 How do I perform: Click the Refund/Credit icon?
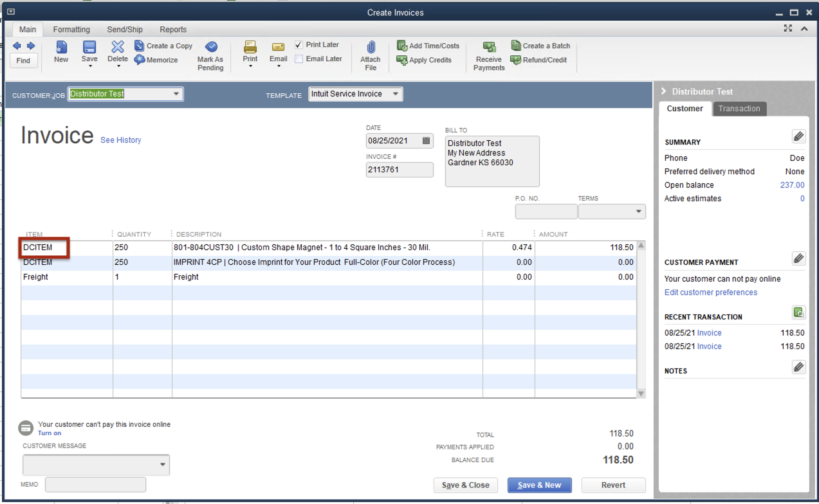pyautogui.click(x=516, y=60)
